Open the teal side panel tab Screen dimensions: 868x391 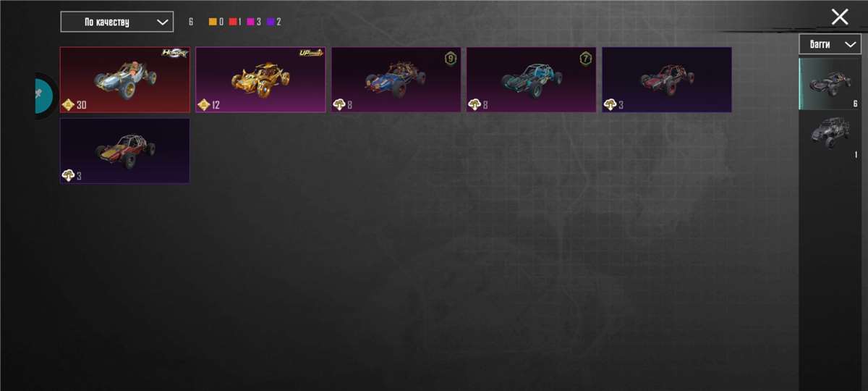coord(45,96)
